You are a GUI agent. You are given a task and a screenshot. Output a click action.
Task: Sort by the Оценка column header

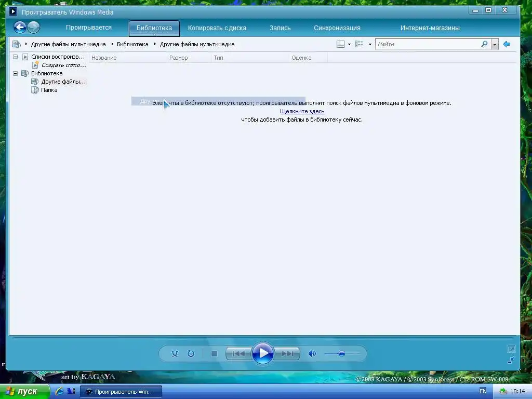point(309,58)
